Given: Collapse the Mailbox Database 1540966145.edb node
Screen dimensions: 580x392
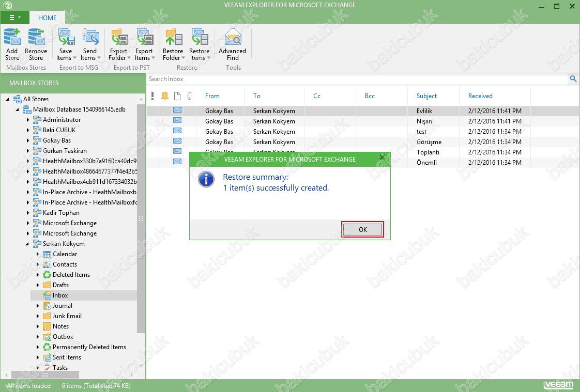Looking at the screenshot, I should click(18, 109).
